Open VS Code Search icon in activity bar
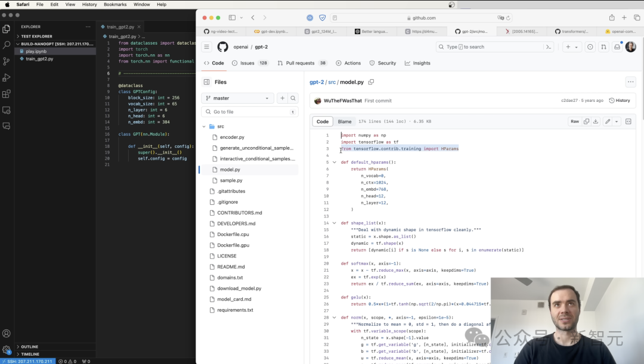The width and height of the screenshot is (644, 364). [x=6, y=45]
